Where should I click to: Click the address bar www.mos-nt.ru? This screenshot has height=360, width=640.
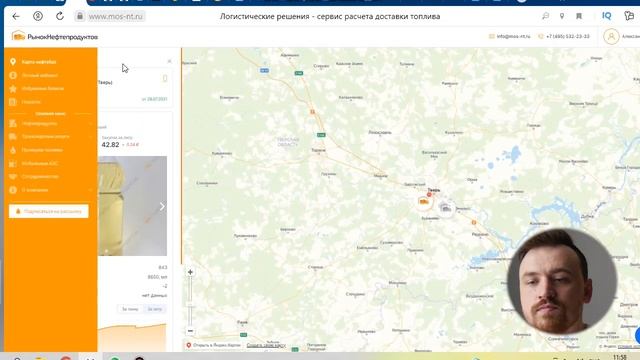116,16
